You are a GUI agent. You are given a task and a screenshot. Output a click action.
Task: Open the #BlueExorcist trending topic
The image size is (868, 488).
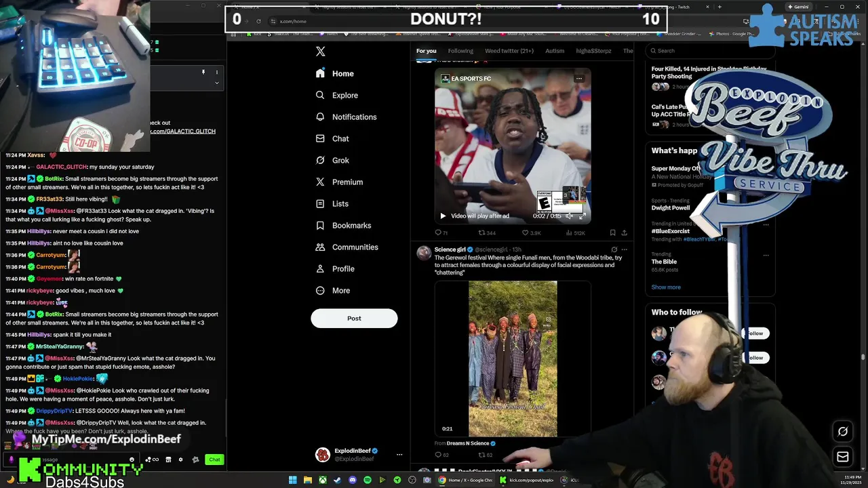pyautogui.click(x=670, y=231)
